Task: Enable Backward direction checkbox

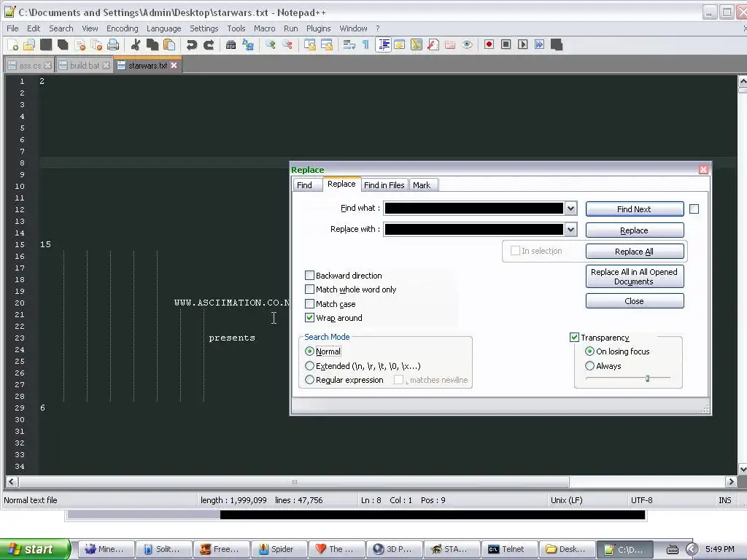Action: [x=309, y=275]
